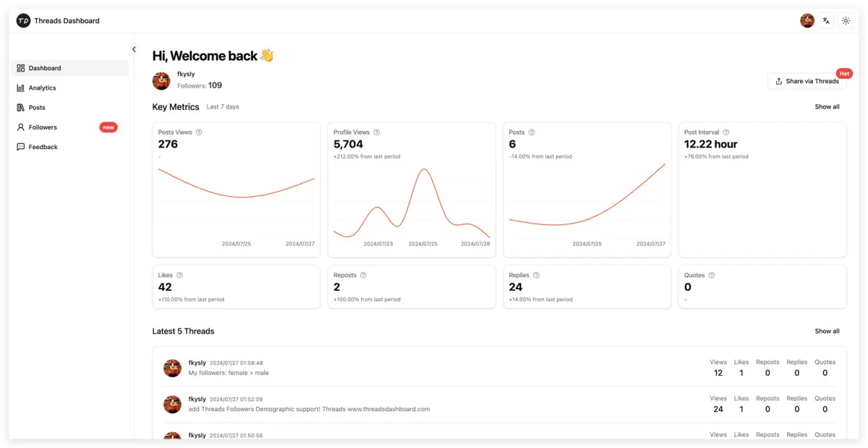Click the Posts count line chart
This screenshot has width=868, height=448.
tap(587, 203)
